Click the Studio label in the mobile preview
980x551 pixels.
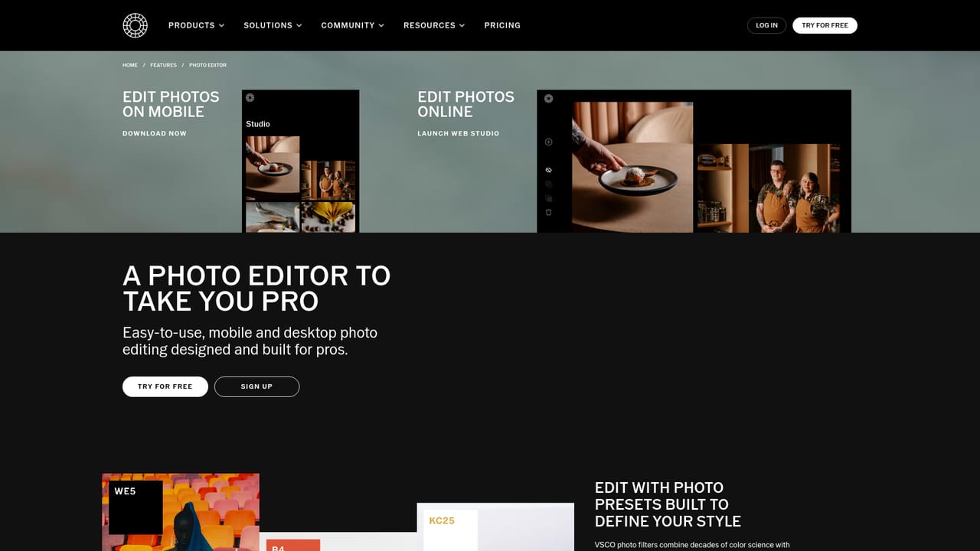click(x=258, y=124)
